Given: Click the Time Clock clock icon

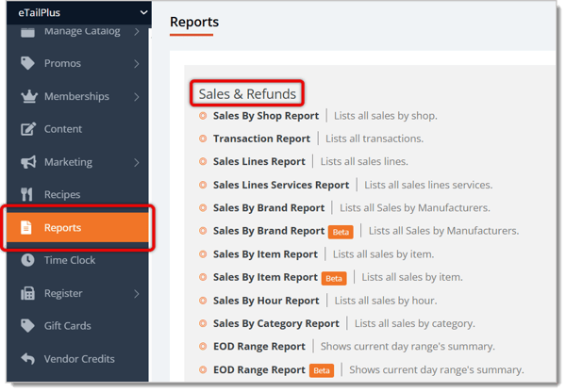Looking at the screenshot, I should pyautogui.click(x=27, y=260).
